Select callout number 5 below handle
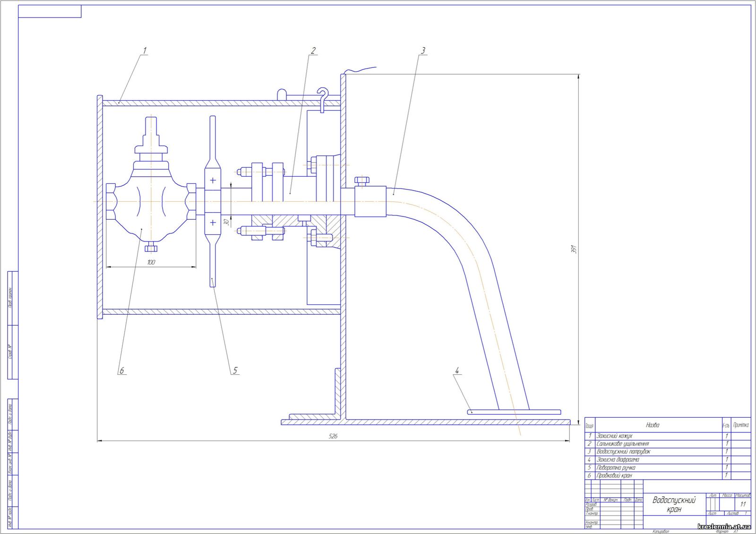 (x=235, y=370)
